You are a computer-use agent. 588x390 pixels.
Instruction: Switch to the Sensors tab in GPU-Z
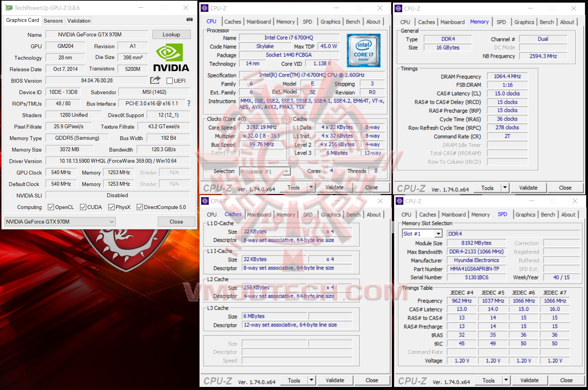point(53,21)
